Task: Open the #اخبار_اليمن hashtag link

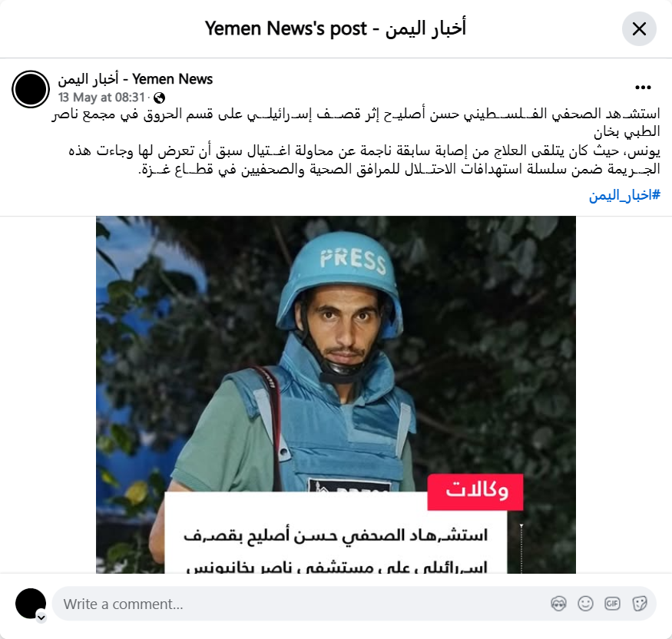Action: 624,195
